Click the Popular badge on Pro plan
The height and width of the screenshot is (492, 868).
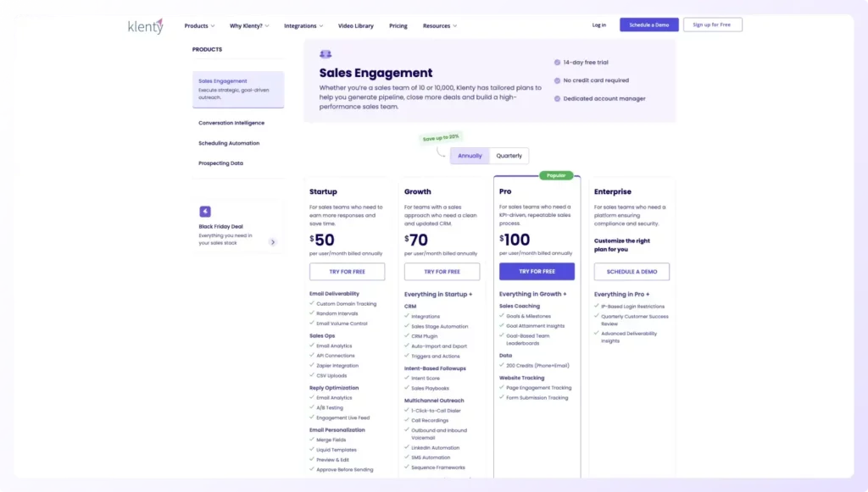point(556,175)
